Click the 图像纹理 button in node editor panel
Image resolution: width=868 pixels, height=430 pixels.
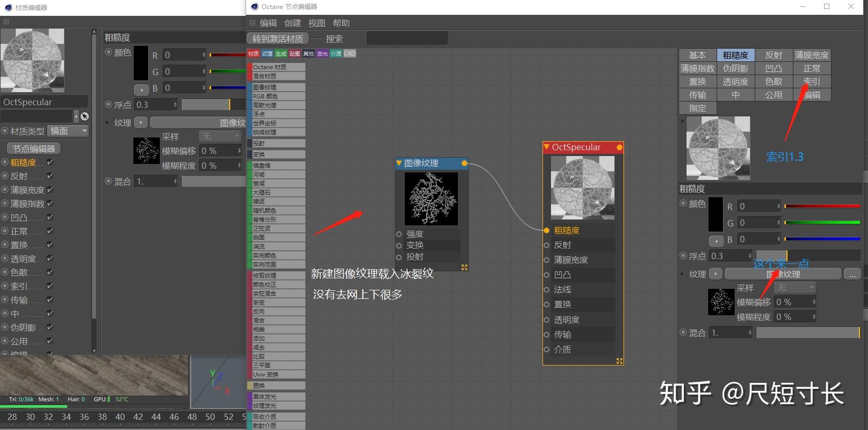(x=783, y=274)
